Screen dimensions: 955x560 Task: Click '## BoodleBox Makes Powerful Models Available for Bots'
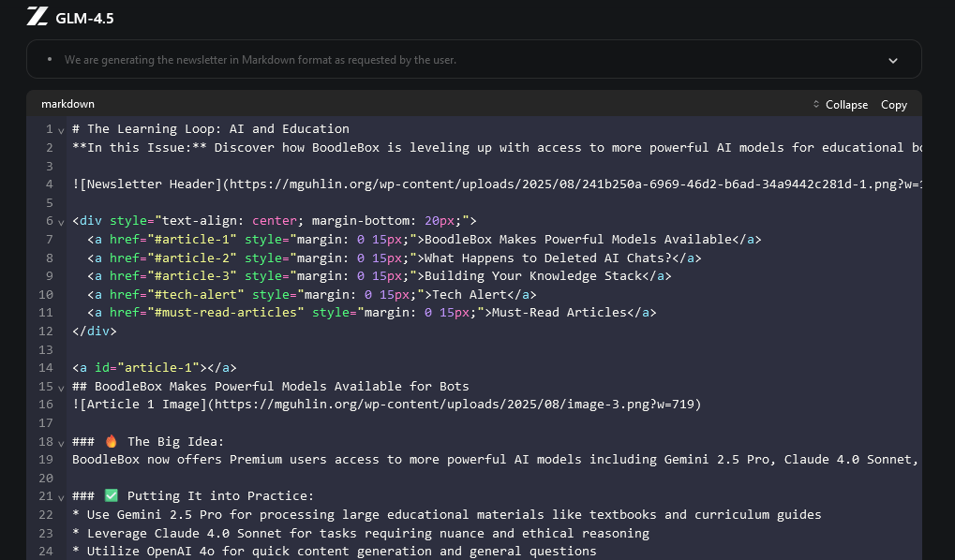pos(271,386)
